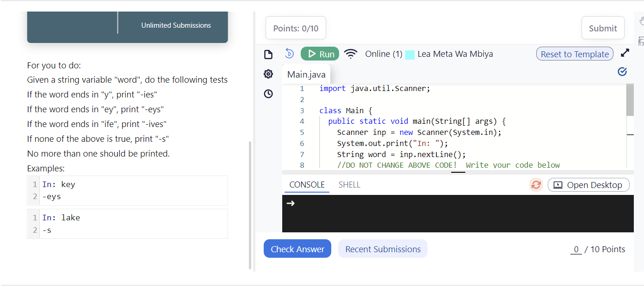Image resolution: width=644 pixels, height=291 pixels.
Task: View submission history with the clock icon
Action: coord(268,94)
